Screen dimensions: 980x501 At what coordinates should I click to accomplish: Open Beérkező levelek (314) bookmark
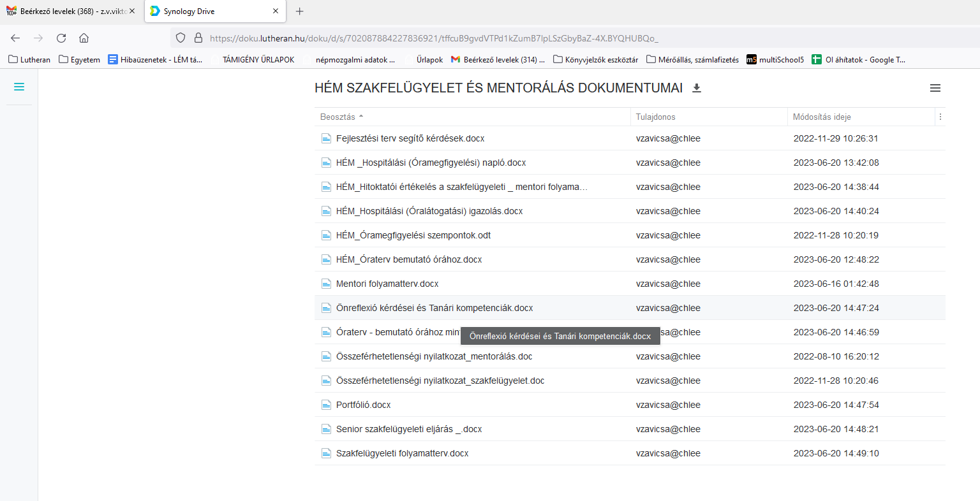click(x=498, y=59)
